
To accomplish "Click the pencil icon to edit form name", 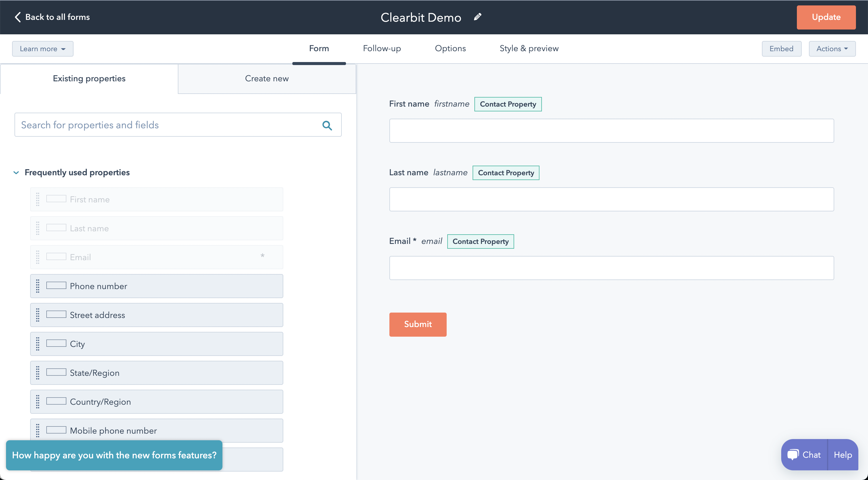I will 477,17.
